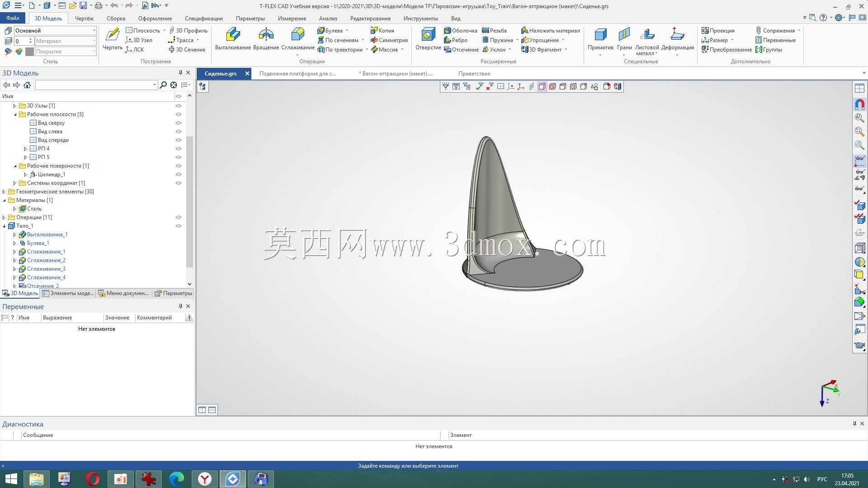
Task: Select the Копия copy operation
Action: click(382, 31)
